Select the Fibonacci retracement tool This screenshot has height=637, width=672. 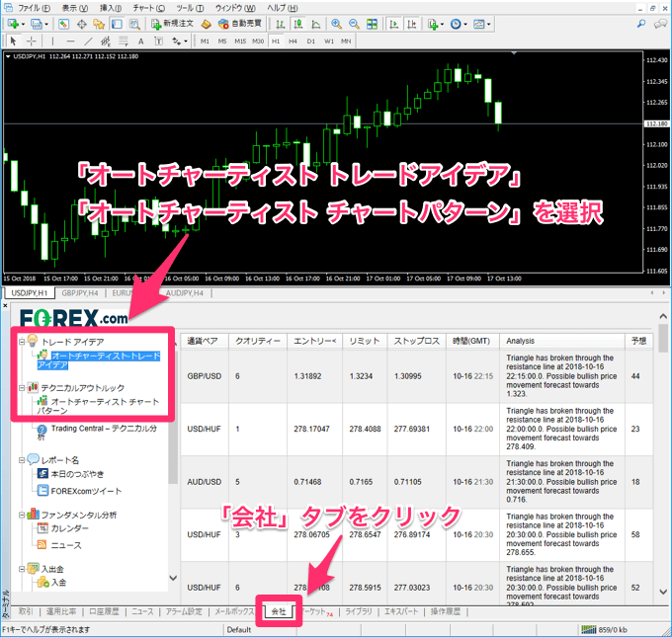124,41
